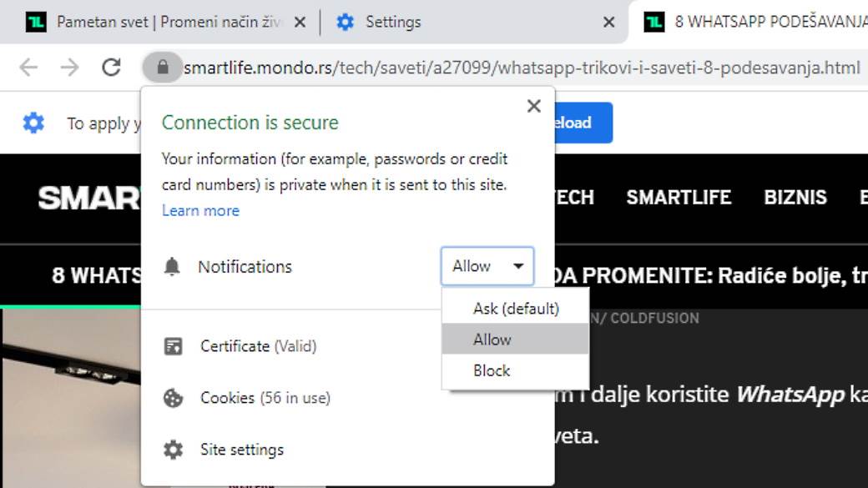Click the Site settings gear icon
Screen dimensions: 868x488
(173, 450)
